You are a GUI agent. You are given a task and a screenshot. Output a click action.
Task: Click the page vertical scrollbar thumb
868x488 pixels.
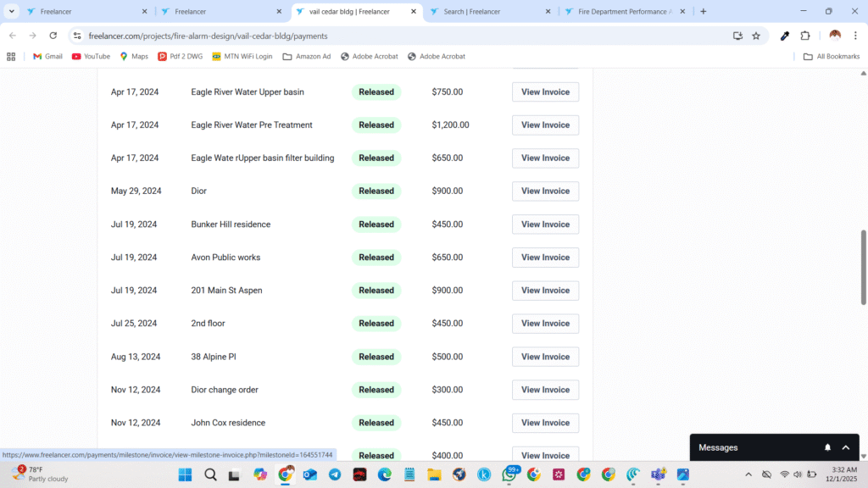[864, 267]
